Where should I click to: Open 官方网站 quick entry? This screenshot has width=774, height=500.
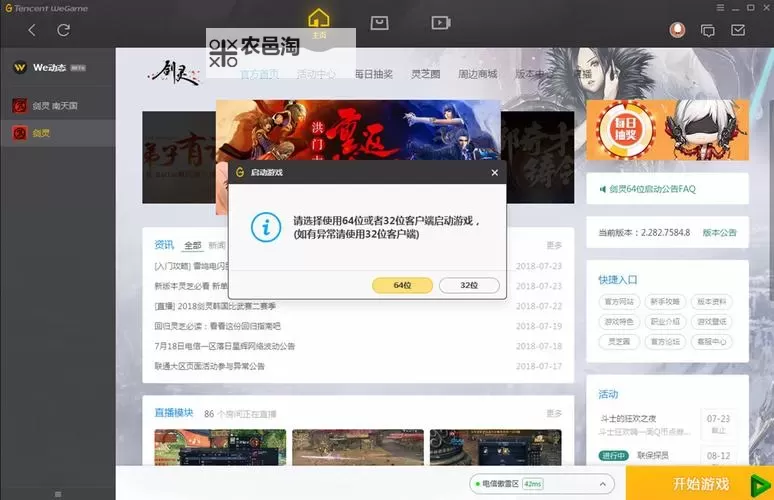pos(619,302)
